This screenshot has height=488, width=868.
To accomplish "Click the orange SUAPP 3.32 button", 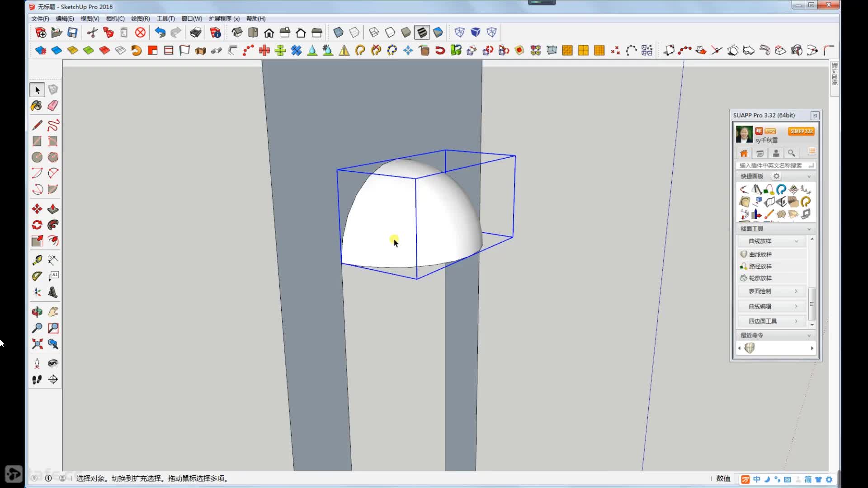I will [x=801, y=131].
